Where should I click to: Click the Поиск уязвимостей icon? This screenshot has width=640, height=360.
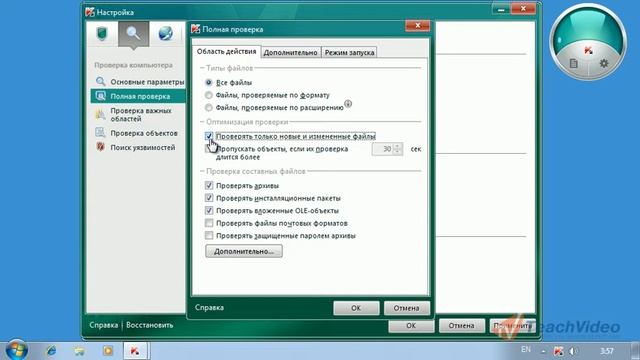pyautogui.click(x=100, y=147)
